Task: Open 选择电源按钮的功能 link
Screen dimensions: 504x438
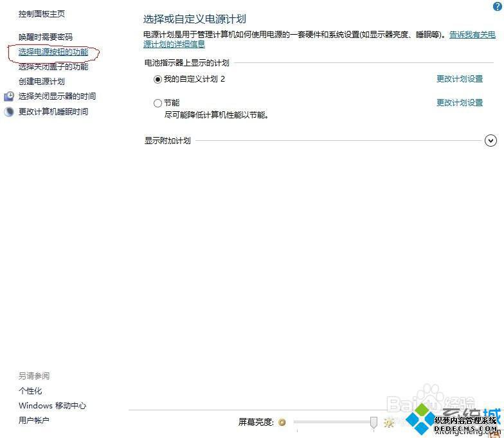Action: pyautogui.click(x=53, y=51)
